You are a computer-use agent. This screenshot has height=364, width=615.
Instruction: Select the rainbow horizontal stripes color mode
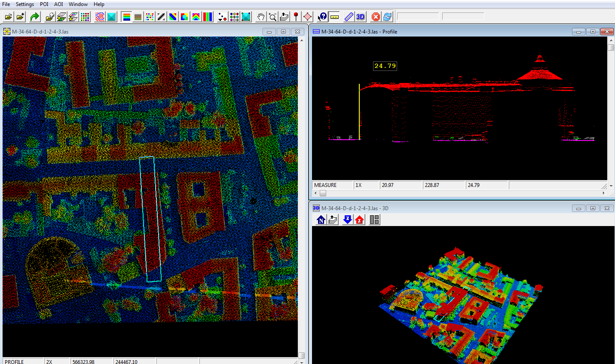tap(126, 17)
